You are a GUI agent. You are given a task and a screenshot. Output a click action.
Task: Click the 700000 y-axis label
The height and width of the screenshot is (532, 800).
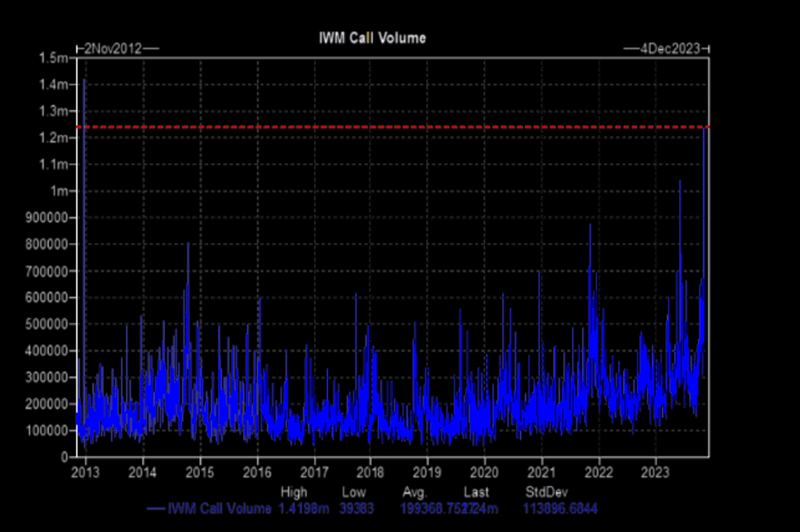point(47,271)
